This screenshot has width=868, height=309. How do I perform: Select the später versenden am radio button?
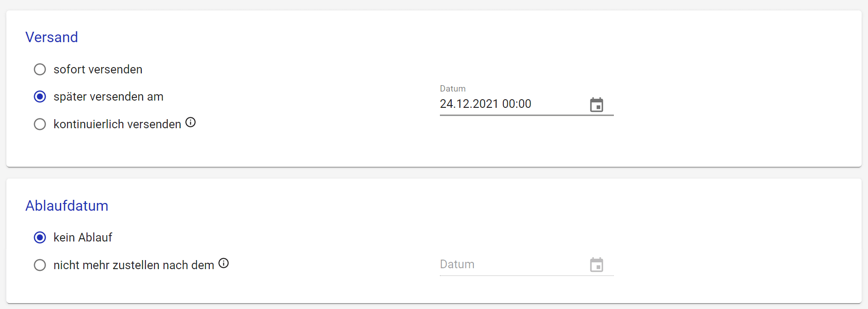[x=40, y=97]
